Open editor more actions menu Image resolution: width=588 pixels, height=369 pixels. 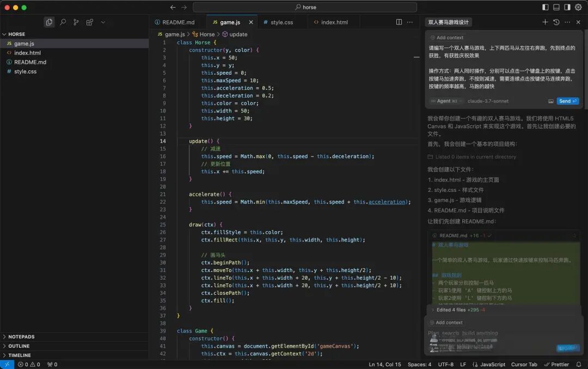click(410, 22)
